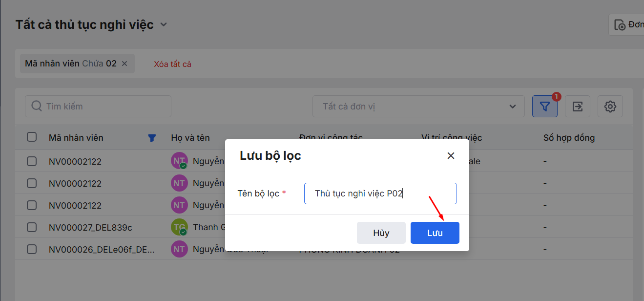
Task: Check the NV000026_DELe06f row checkbox
Action: (x=32, y=249)
